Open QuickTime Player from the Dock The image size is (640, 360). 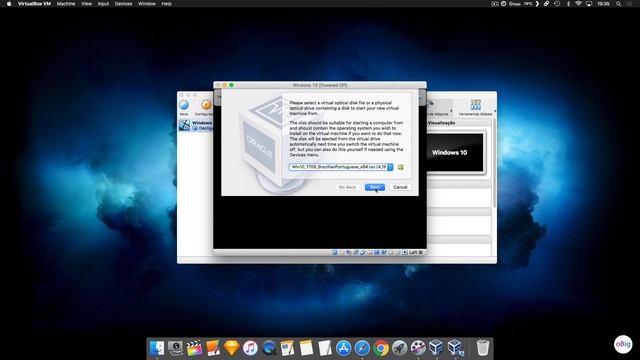269,348
